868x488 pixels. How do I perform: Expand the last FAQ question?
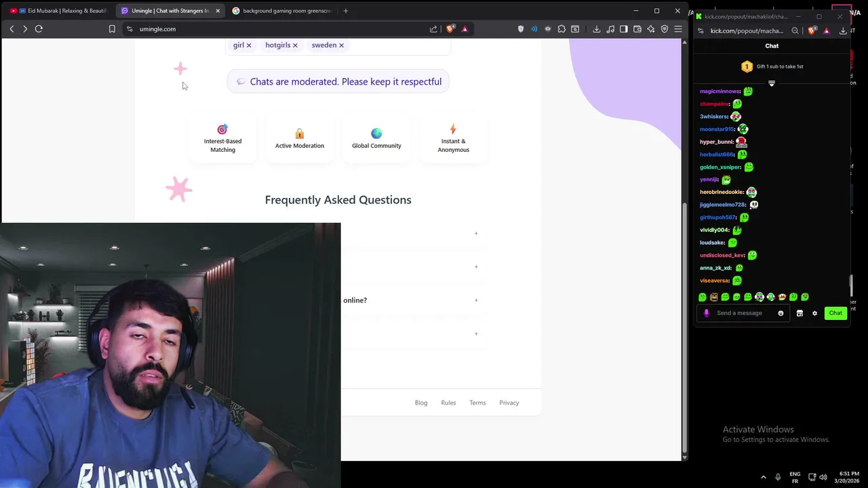point(476,333)
